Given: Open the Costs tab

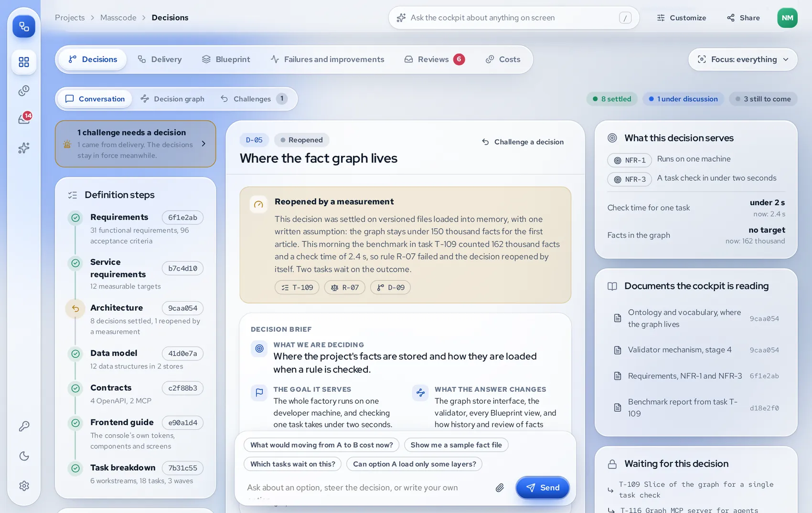Looking at the screenshot, I should (x=503, y=59).
